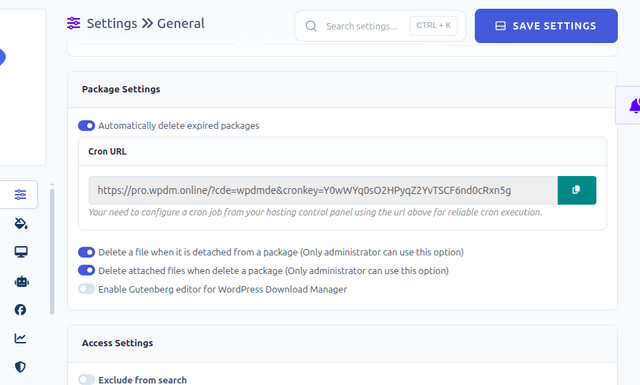The image size is (640, 385).
Task: Click the search magnifier icon
Action: pos(311,26)
